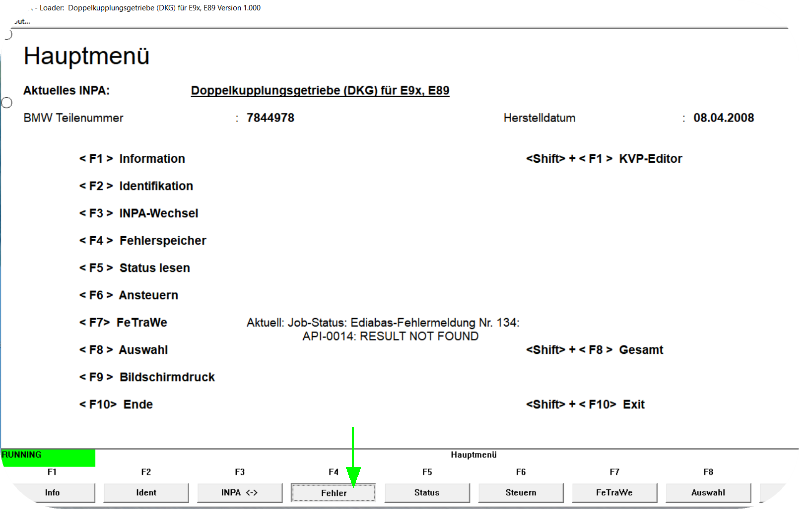Image resolution: width=799 pixels, height=509 pixels.
Task: Click the Steuern button
Action: click(x=521, y=493)
